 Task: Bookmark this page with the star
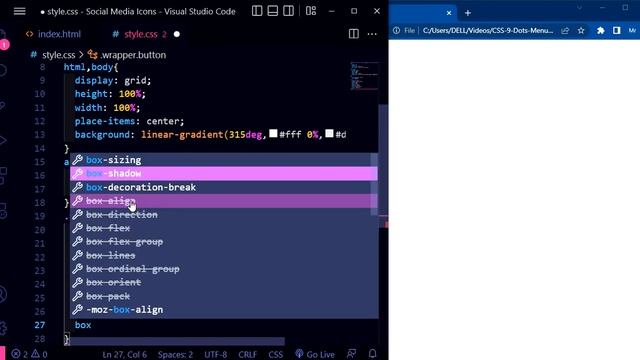581,31
